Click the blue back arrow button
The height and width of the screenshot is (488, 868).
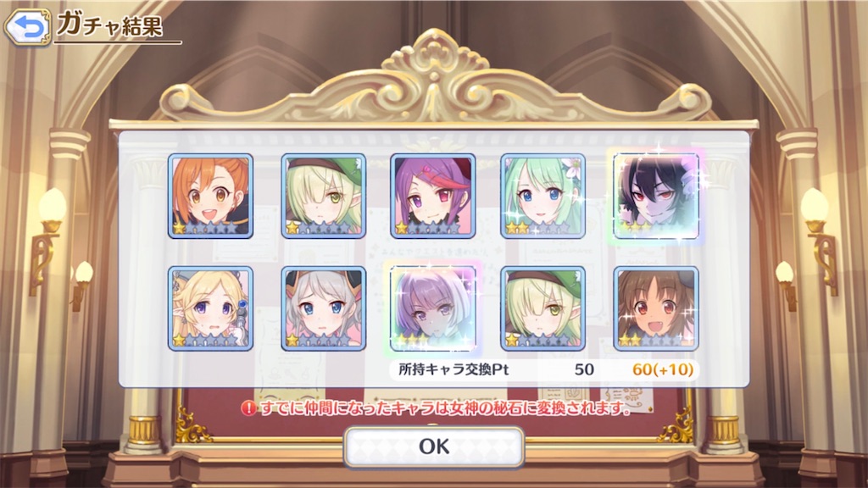(27, 26)
